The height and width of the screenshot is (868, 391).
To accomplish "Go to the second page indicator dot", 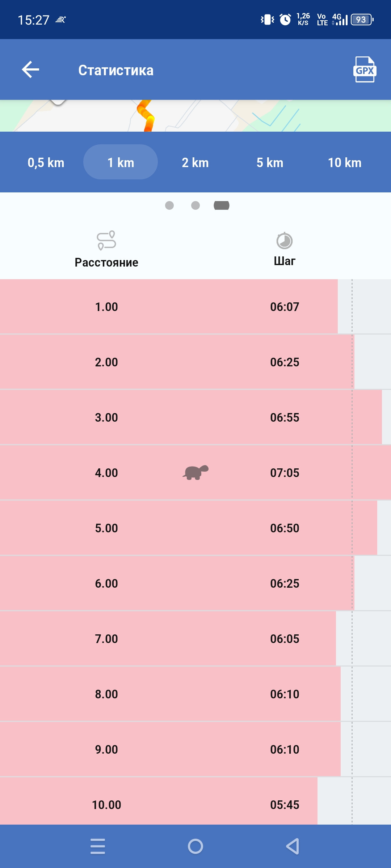I will coord(195,205).
